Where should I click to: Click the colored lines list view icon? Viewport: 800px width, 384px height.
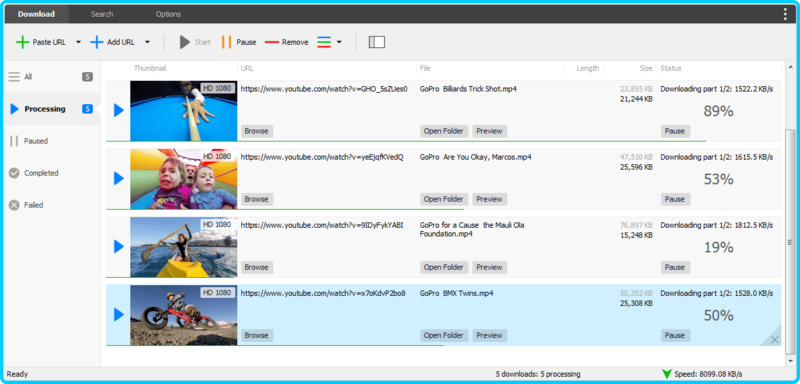click(324, 42)
